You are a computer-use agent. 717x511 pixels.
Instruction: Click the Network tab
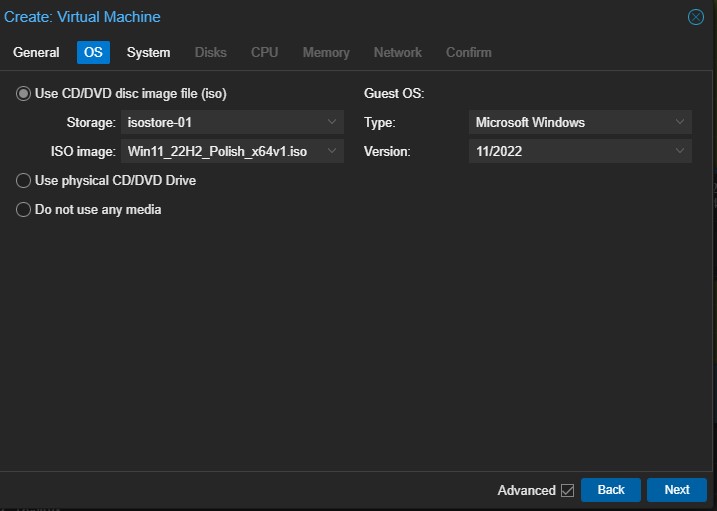click(x=398, y=52)
